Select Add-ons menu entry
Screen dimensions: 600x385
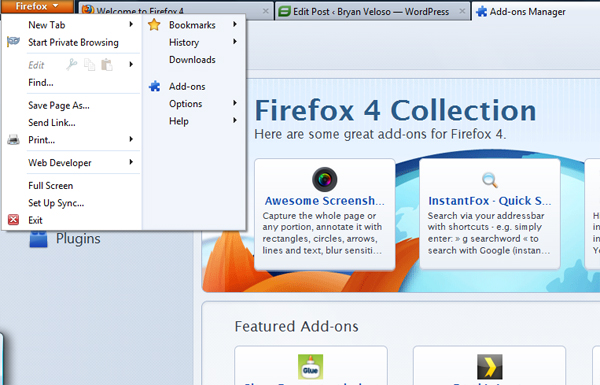pyautogui.click(x=187, y=86)
